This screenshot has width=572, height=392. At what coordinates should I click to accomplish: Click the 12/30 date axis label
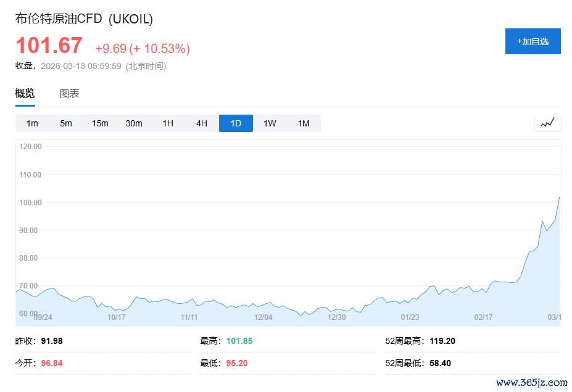(x=337, y=317)
